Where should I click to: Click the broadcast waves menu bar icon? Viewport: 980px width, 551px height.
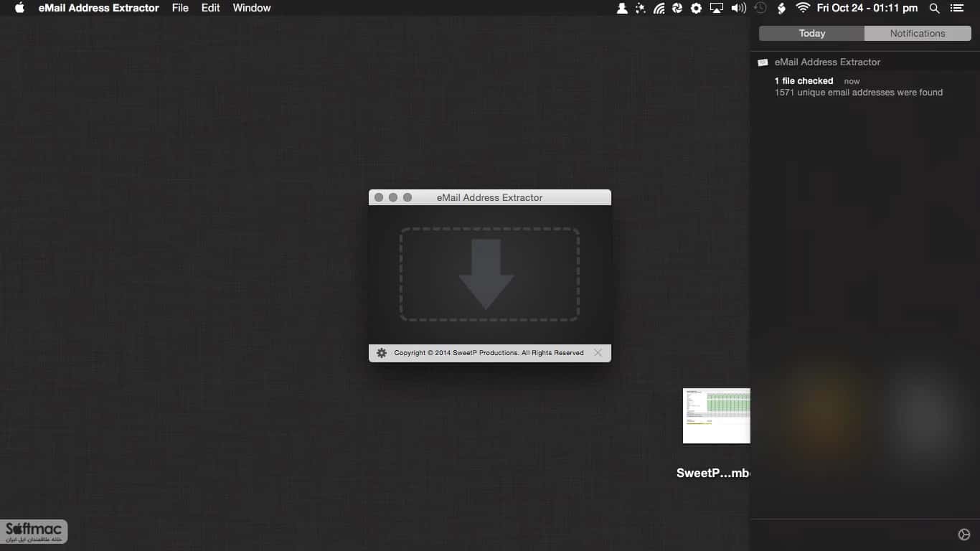coord(659,8)
